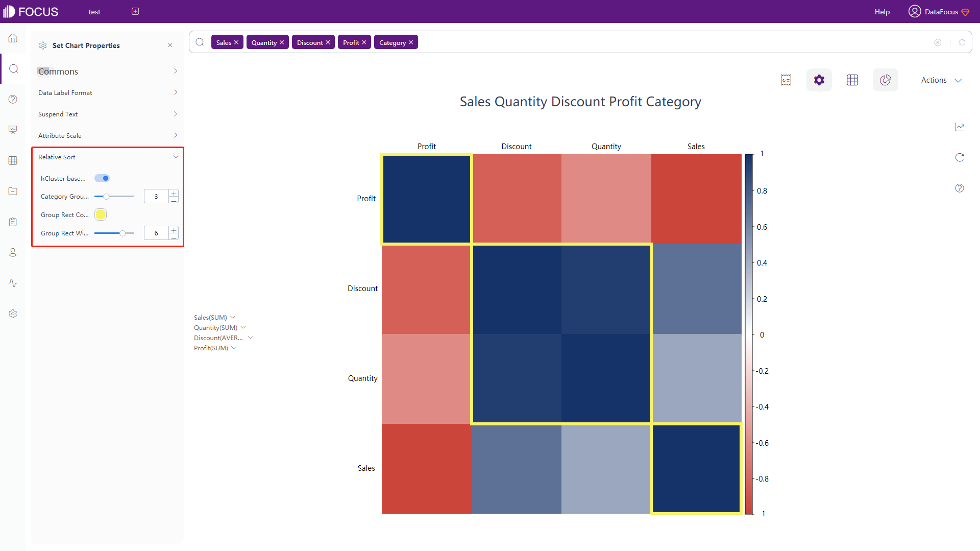Click the Group Rect Width value field
Image resolution: width=980 pixels, height=551 pixels.
tap(156, 233)
